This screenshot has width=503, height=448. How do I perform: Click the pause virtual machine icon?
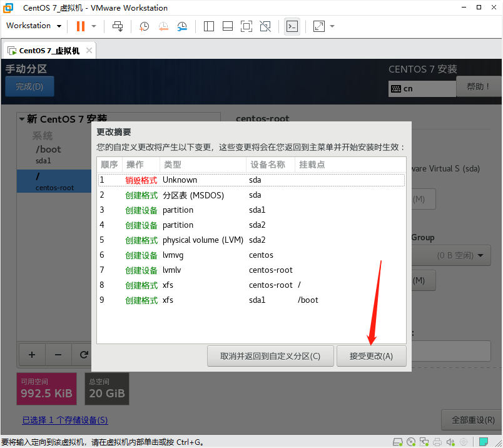(81, 26)
